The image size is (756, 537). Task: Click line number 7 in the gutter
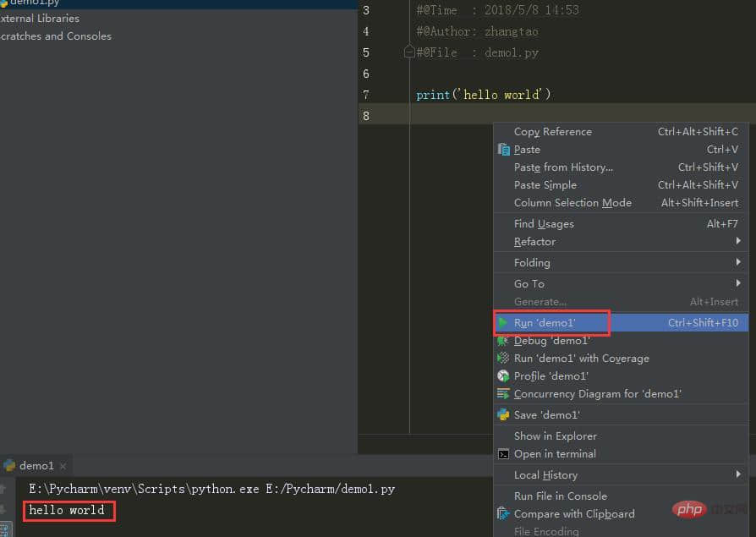click(366, 95)
